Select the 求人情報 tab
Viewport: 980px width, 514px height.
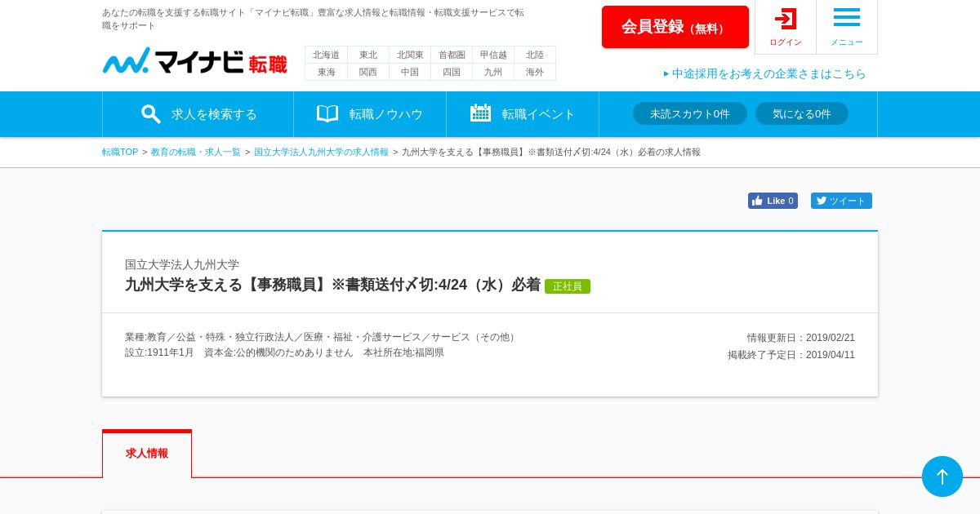tap(147, 454)
